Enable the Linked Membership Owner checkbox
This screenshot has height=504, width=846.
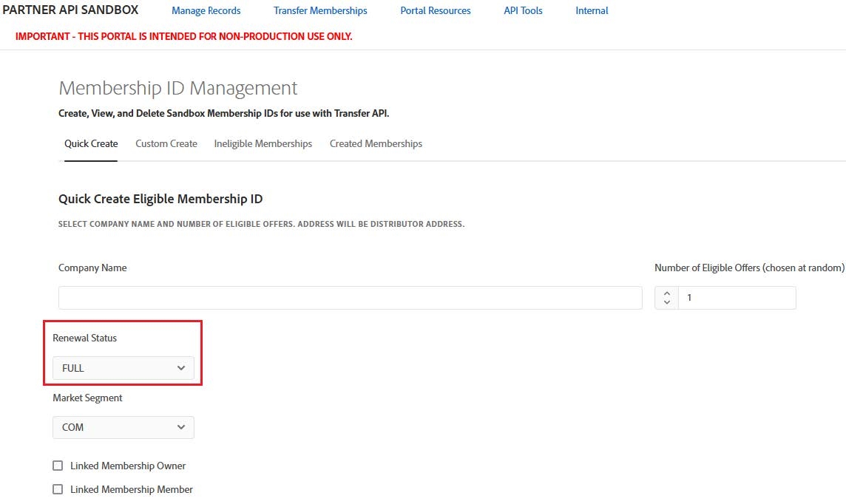[x=58, y=466]
